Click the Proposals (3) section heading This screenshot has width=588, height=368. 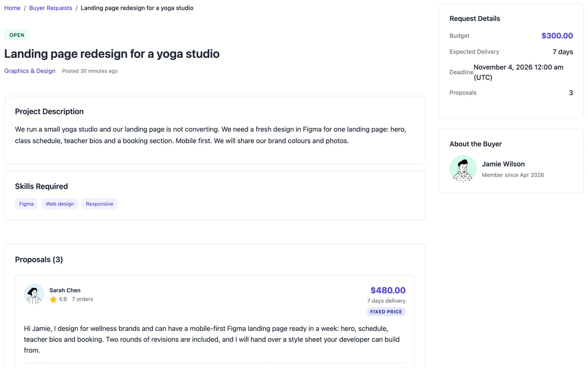coord(39,259)
